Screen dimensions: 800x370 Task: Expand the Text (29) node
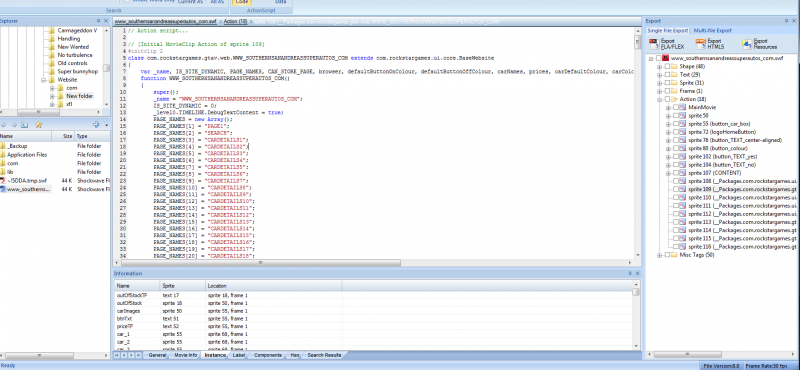click(x=660, y=75)
